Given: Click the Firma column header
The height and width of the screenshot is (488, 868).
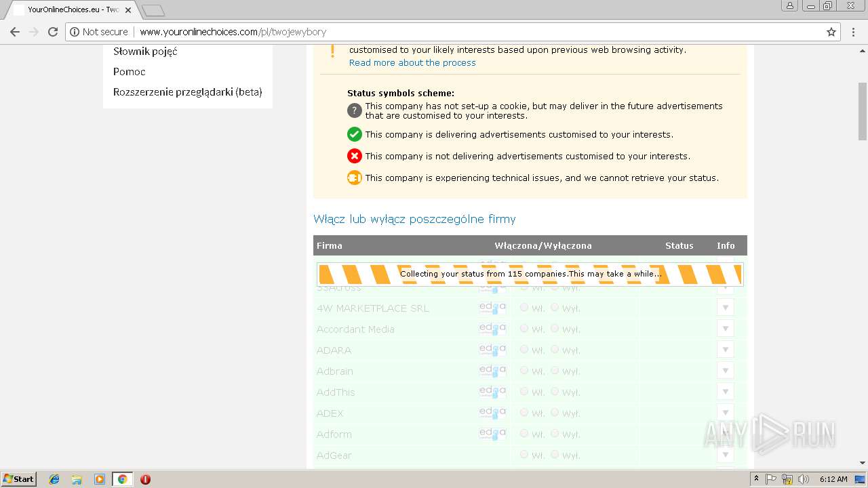Looking at the screenshot, I should point(330,245).
